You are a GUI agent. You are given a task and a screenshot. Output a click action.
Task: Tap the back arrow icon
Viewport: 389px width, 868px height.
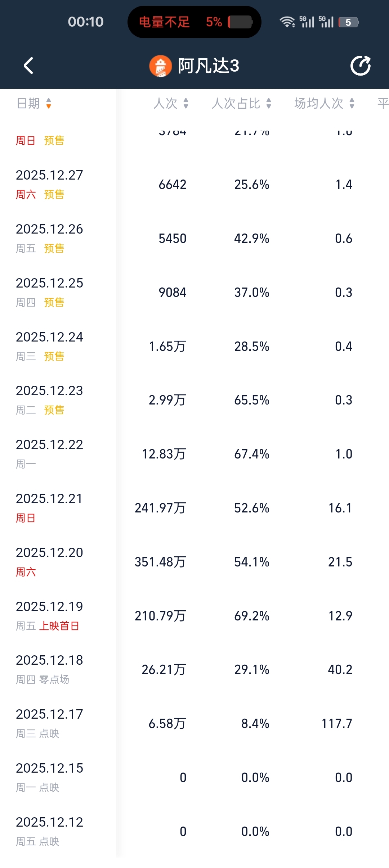click(28, 66)
